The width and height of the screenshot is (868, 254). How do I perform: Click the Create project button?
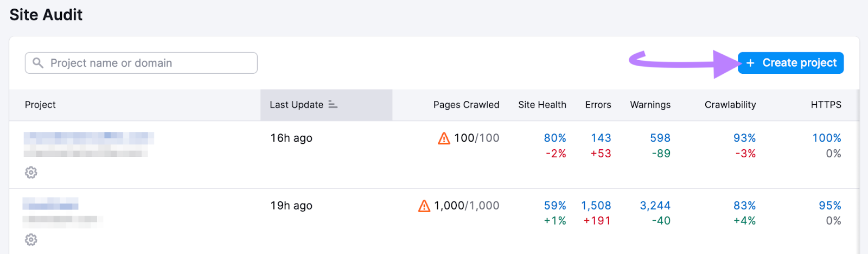click(790, 63)
